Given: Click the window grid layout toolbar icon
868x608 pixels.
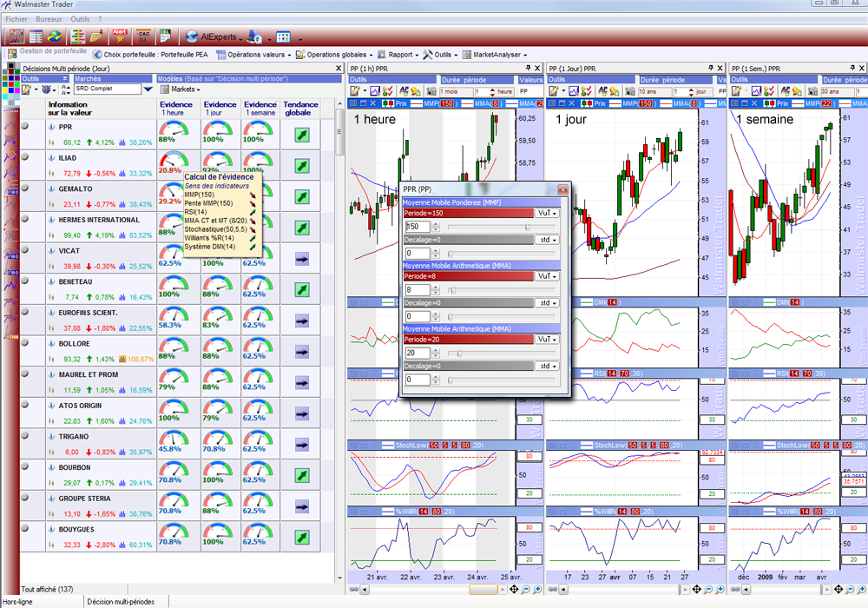Looking at the screenshot, I should (x=284, y=37).
